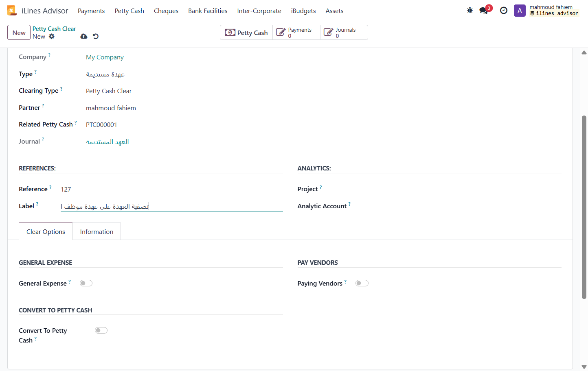Click the scrollbar down arrow

[x=584, y=367]
